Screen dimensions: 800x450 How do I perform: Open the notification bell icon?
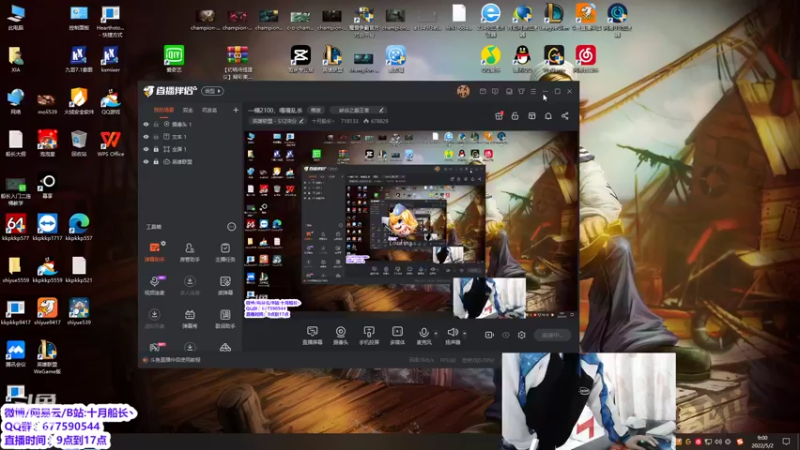[x=548, y=116]
